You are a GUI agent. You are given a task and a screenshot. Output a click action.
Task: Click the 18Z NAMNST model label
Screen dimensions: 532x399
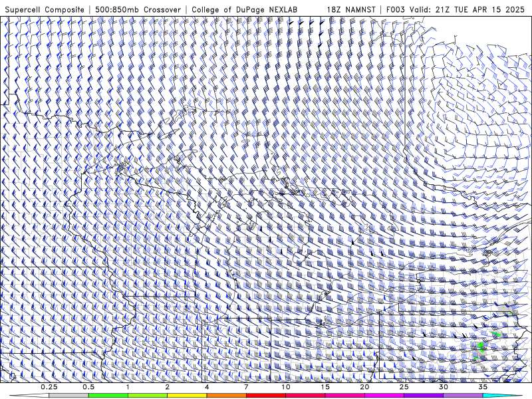coord(351,9)
